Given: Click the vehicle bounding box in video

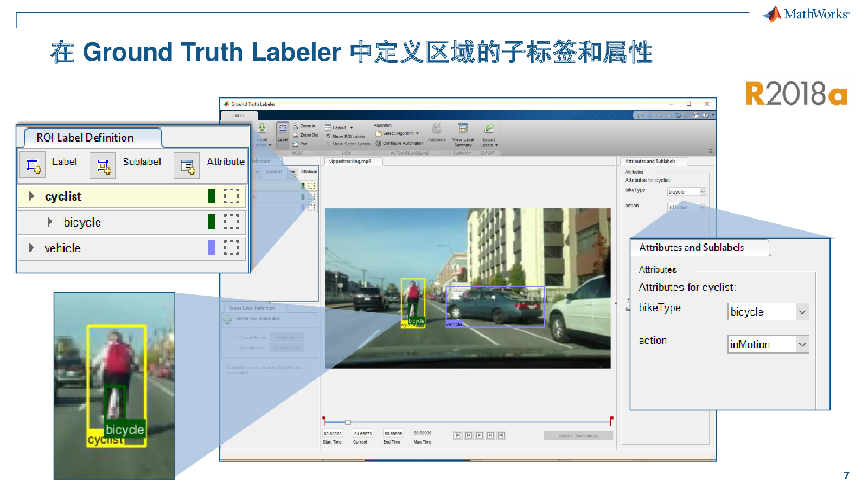Looking at the screenshot, I should pos(495,307).
